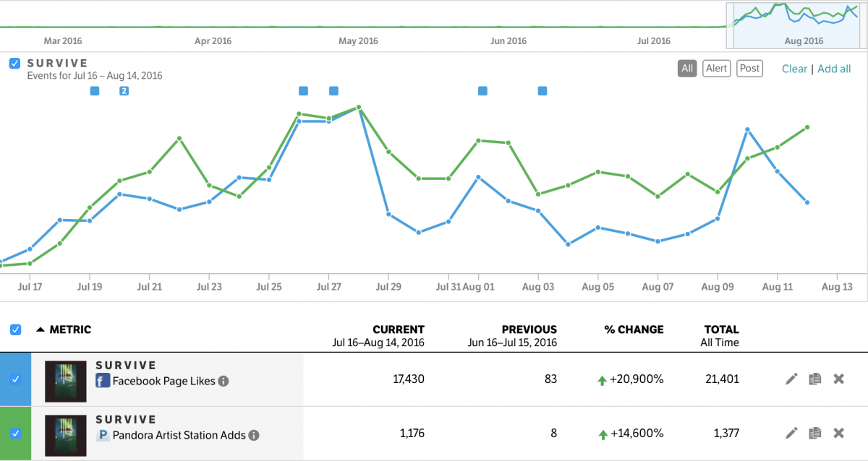Click the CURRENT column header
The width and height of the screenshot is (868, 461).
point(399,329)
